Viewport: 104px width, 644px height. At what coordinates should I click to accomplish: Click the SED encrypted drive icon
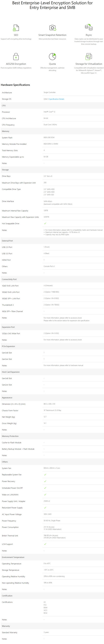tap(16, 27)
